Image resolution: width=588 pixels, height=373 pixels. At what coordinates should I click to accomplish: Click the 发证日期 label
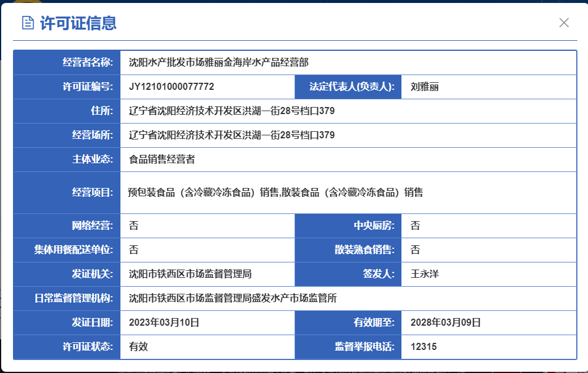coord(93,323)
